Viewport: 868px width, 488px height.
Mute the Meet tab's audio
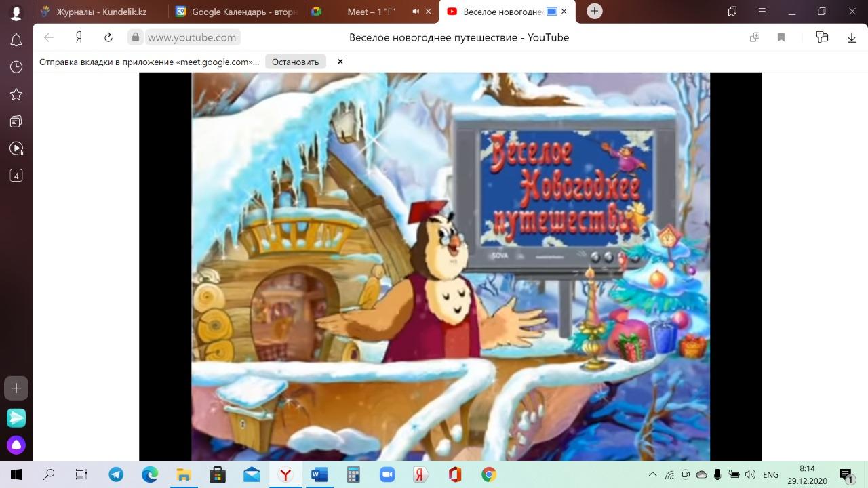[416, 12]
